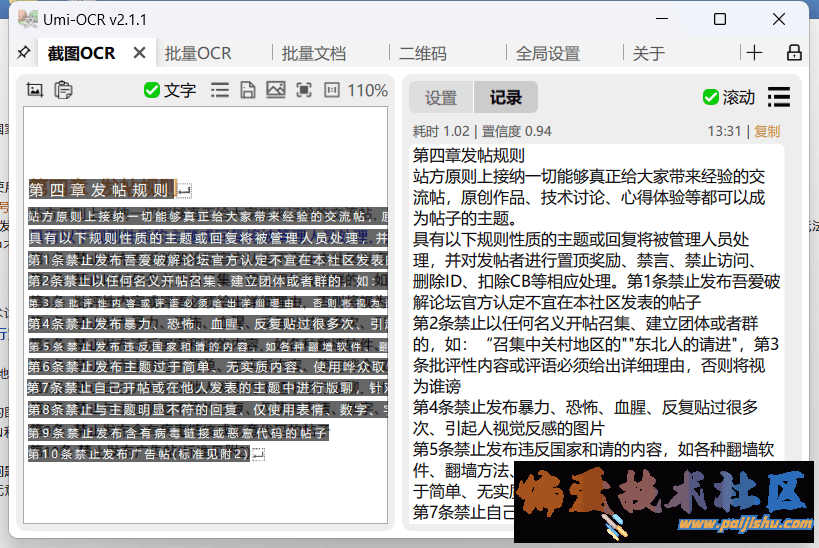
Task: Select the 设置 panel tab
Action: pyautogui.click(x=441, y=97)
